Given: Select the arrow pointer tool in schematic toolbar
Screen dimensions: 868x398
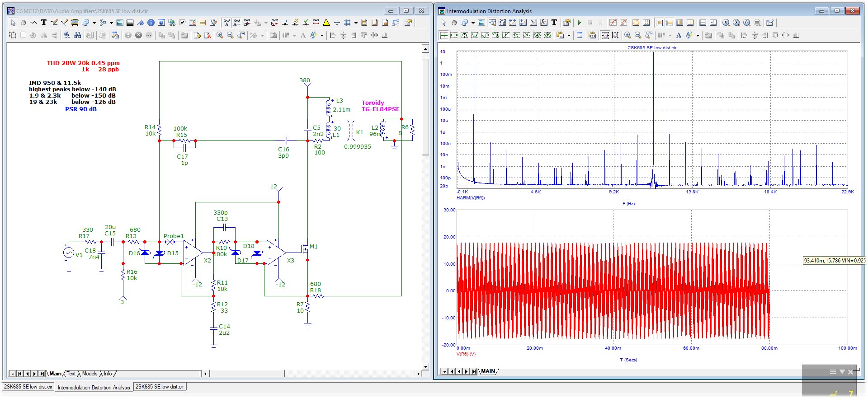Looking at the screenshot, I should pyautogui.click(x=13, y=23).
